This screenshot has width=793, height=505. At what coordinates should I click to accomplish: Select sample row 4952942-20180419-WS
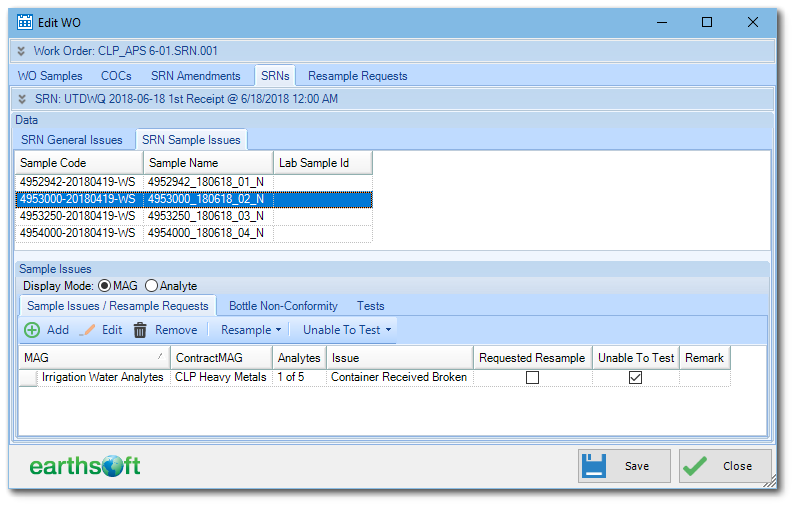(x=194, y=182)
